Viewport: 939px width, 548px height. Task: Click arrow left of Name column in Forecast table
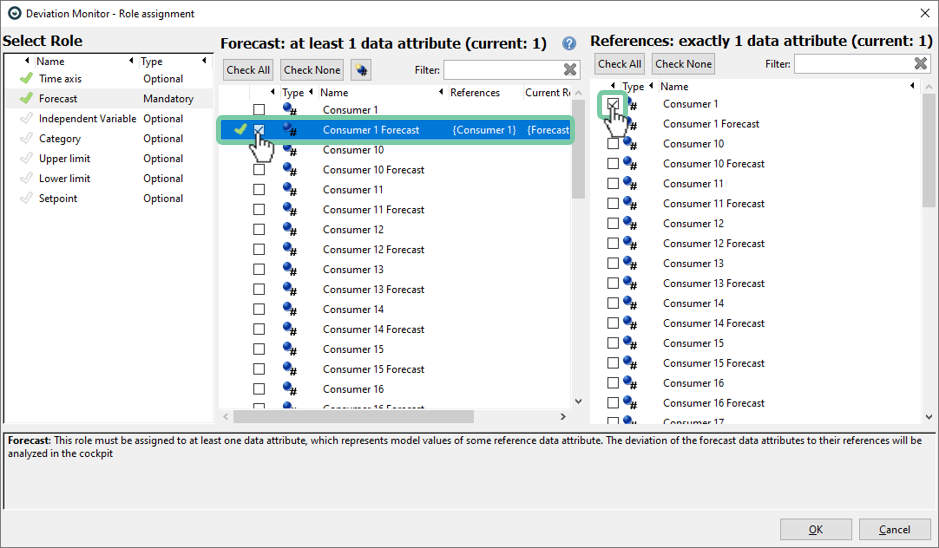click(x=311, y=92)
